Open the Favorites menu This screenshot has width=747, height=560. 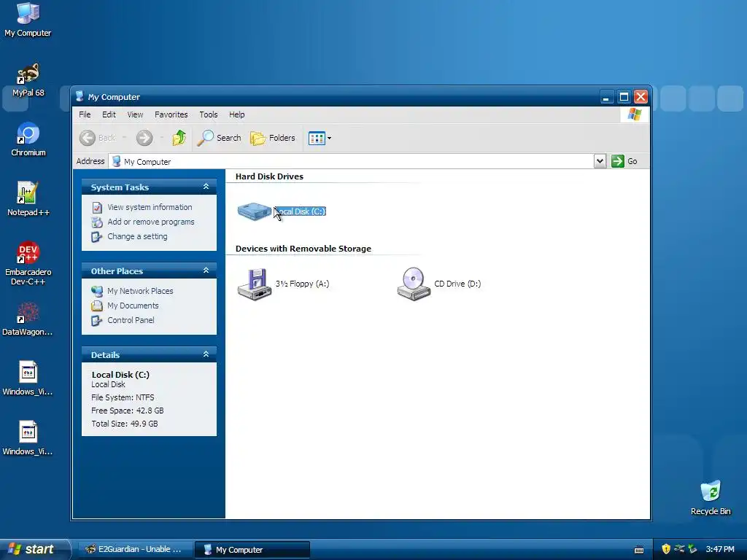(171, 114)
